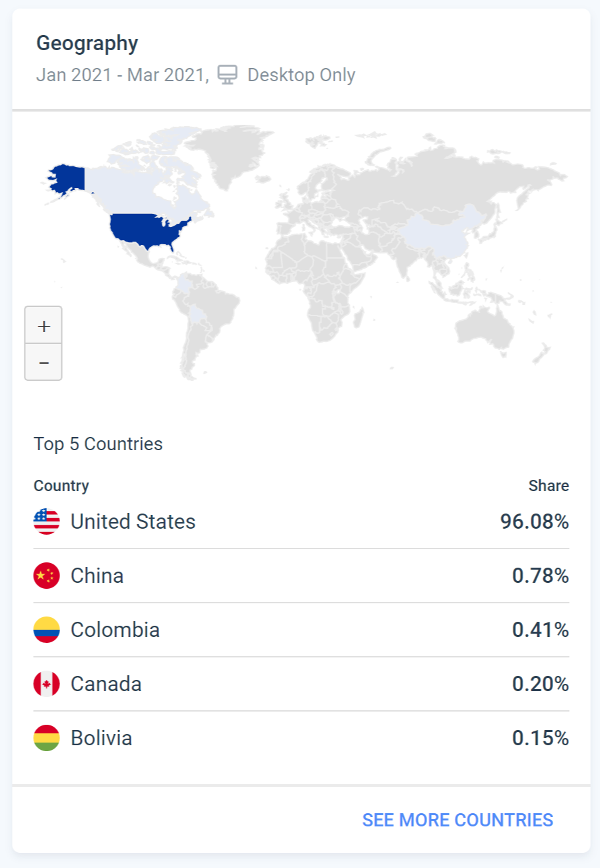Click the Bolivia flag icon
This screenshot has width=600, height=868.
tap(46, 738)
